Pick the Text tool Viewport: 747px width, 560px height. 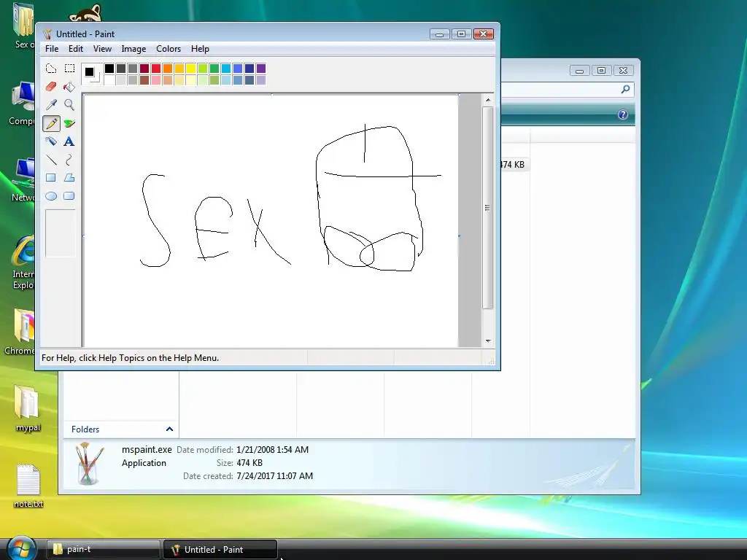69,141
